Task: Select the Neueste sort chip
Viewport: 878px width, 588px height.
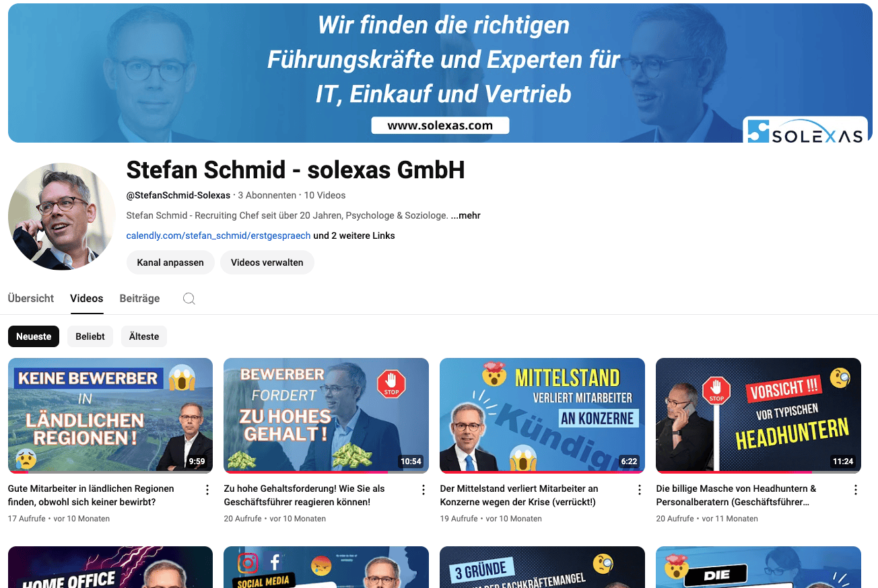Action: (x=34, y=336)
